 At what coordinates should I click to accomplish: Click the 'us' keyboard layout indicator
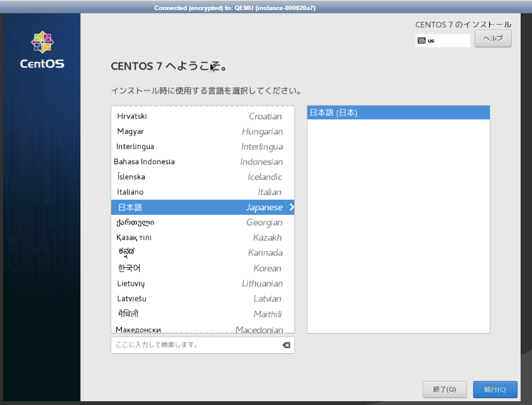tap(442, 40)
